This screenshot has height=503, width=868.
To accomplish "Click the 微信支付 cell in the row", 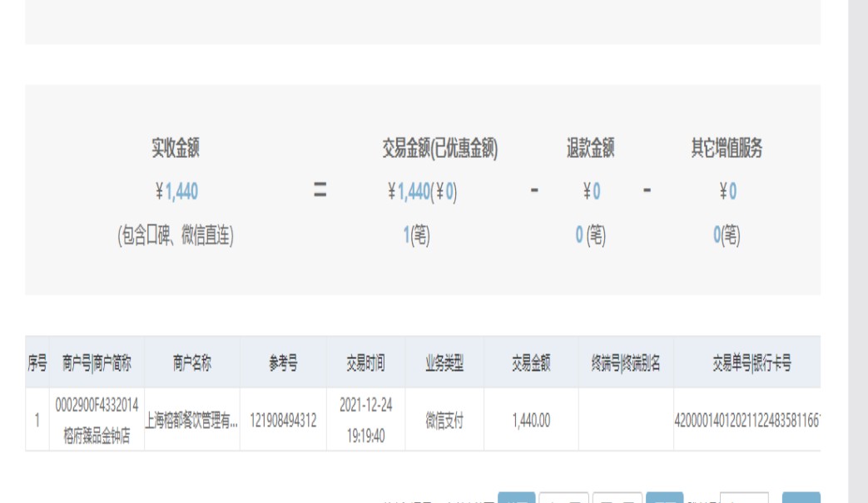I will click(444, 421).
